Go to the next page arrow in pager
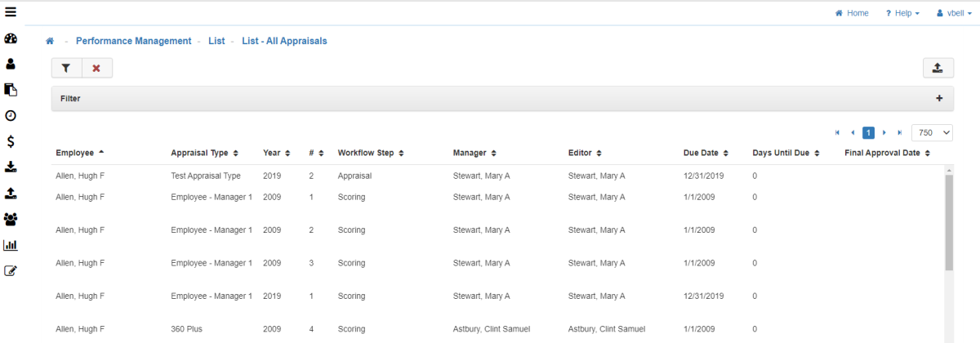 (884, 132)
